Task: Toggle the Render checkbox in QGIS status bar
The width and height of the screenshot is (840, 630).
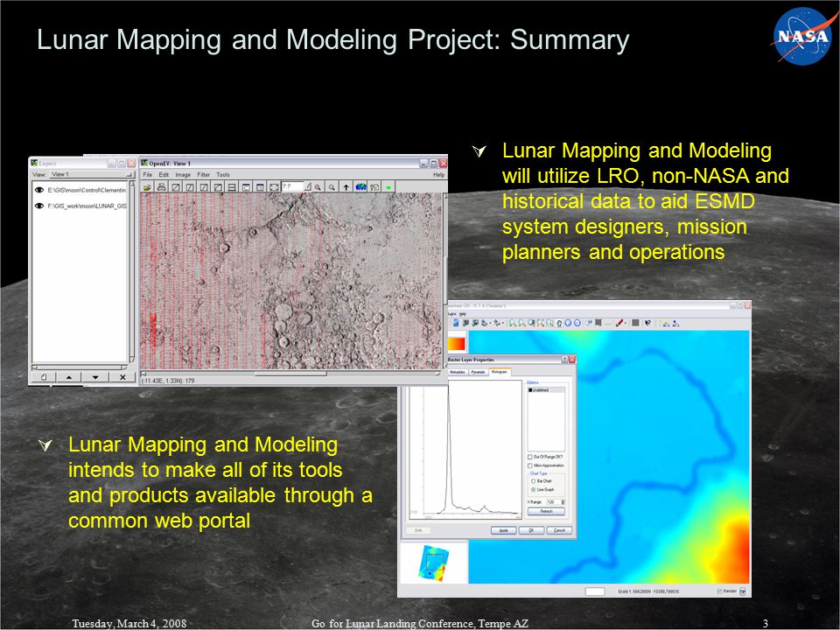Action: pyautogui.click(x=719, y=591)
